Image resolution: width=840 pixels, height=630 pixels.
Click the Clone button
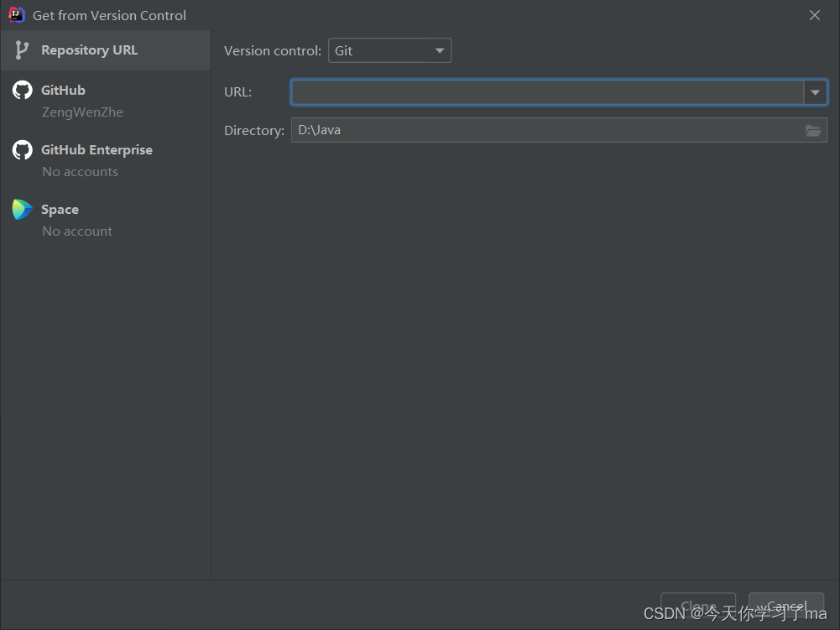(x=698, y=607)
